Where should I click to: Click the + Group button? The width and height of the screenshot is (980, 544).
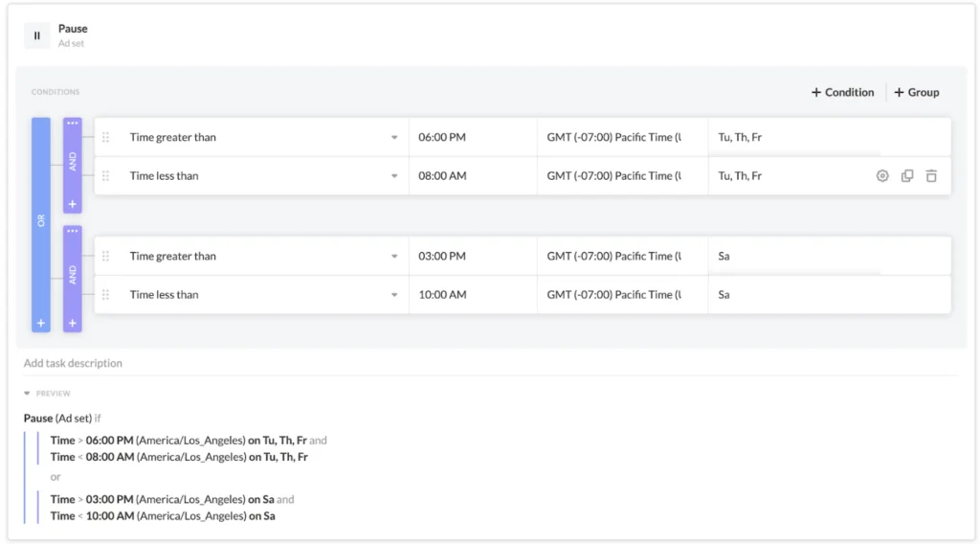[x=917, y=93]
